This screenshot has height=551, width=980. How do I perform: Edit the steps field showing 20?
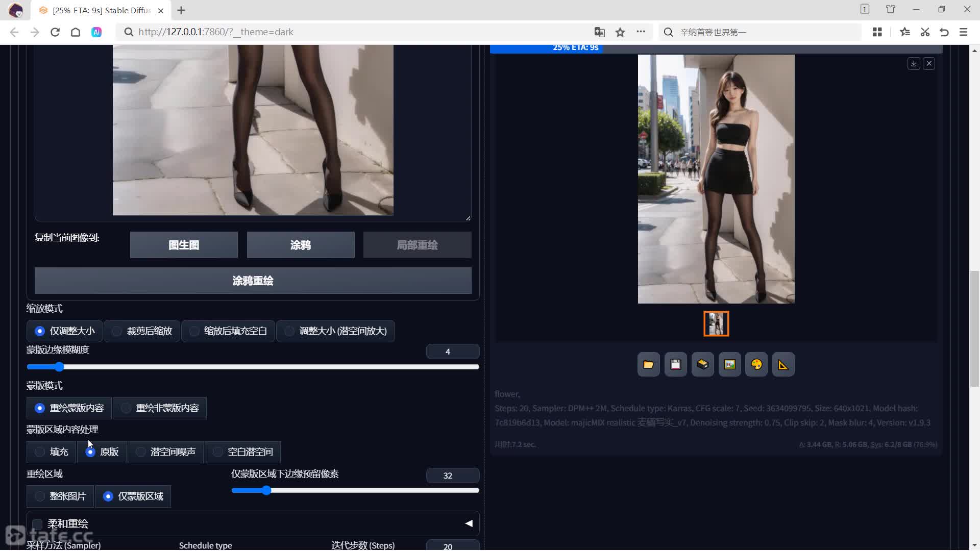coord(452,546)
